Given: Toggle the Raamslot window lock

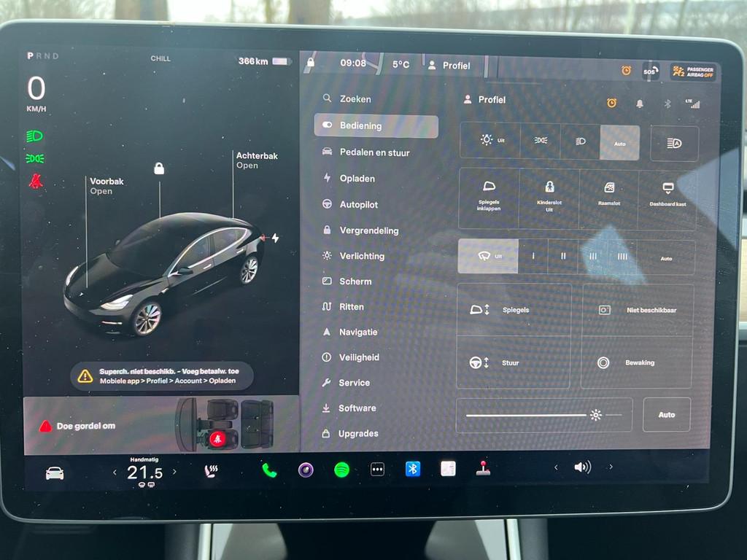Looking at the screenshot, I should point(608,198).
